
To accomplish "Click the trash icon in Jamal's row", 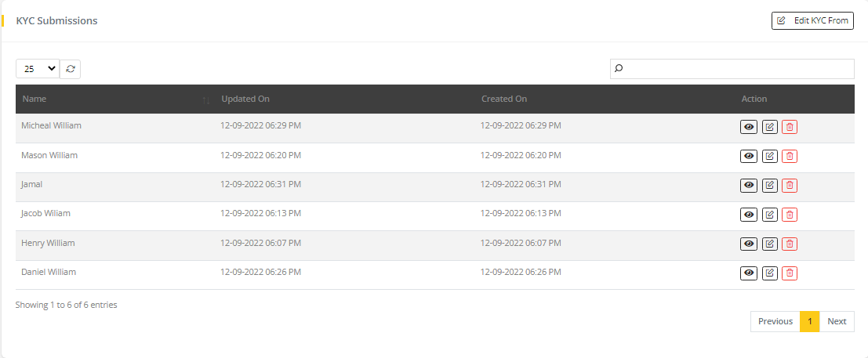I will (790, 186).
